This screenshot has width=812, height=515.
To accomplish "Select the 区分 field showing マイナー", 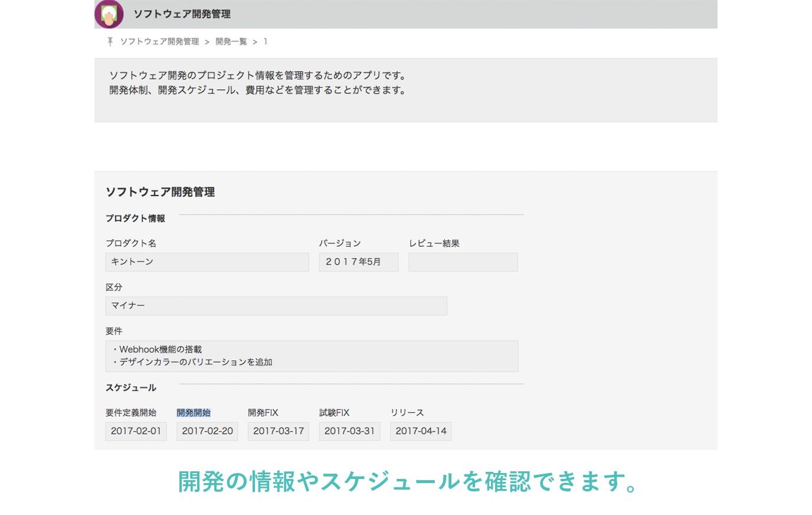I will point(276,306).
